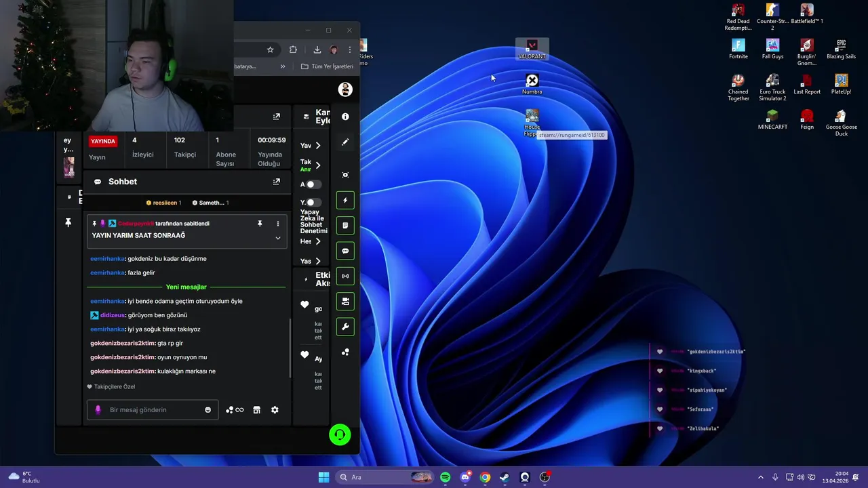Viewport: 868px width, 488px height.
Task: Click the user avatar in dashboard header
Action: pos(345,89)
